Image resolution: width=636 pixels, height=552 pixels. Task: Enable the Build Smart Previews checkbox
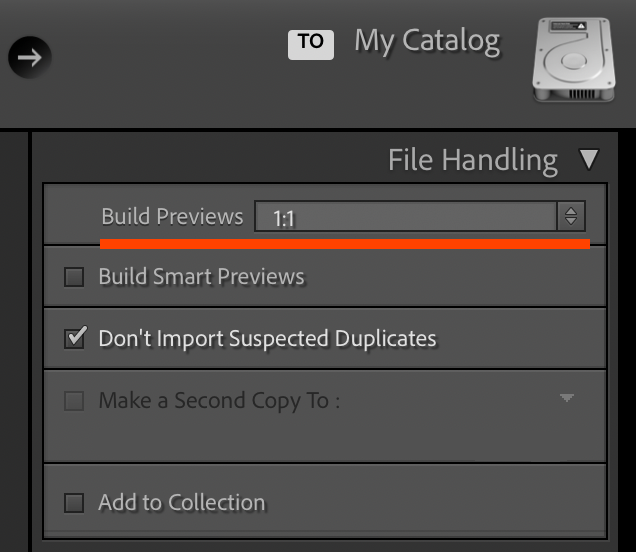pos(74,277)
